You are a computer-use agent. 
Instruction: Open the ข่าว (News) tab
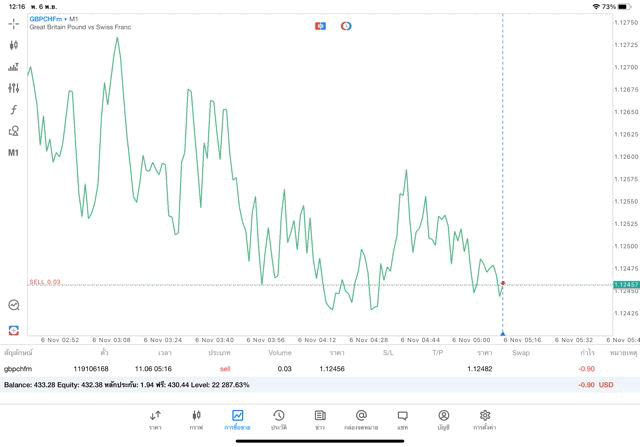coord(319,419)
